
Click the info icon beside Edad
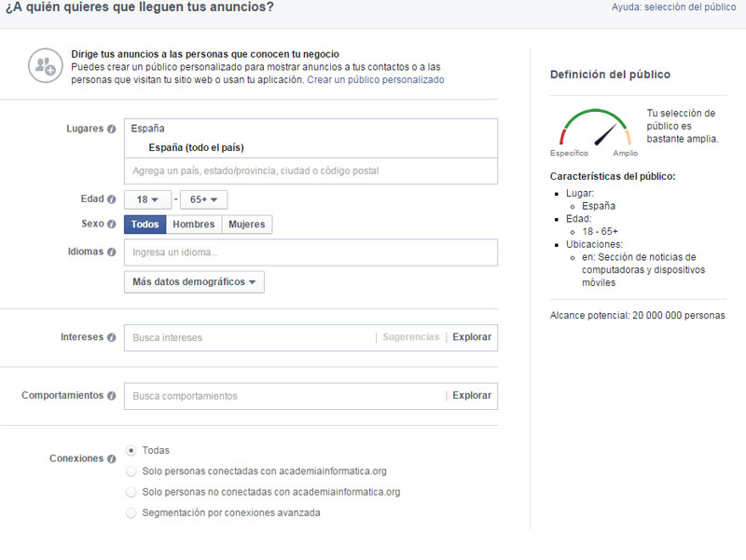(x=111, y=199)
